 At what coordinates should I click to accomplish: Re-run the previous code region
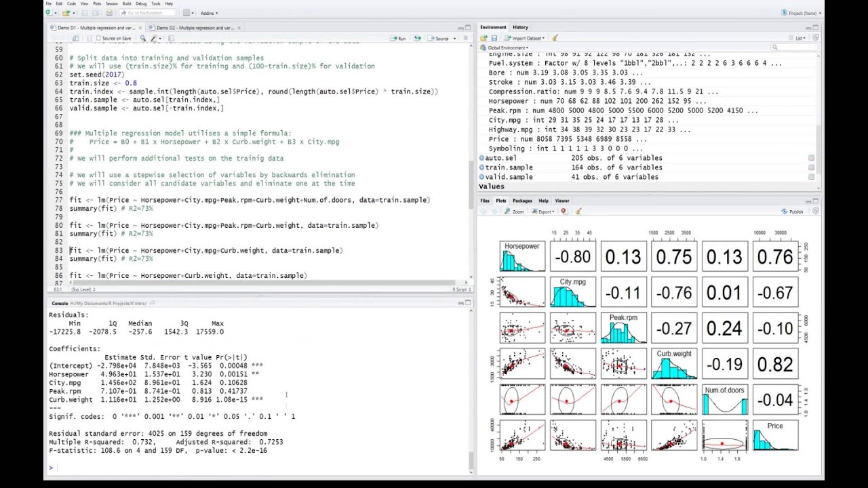coord(417,39)
